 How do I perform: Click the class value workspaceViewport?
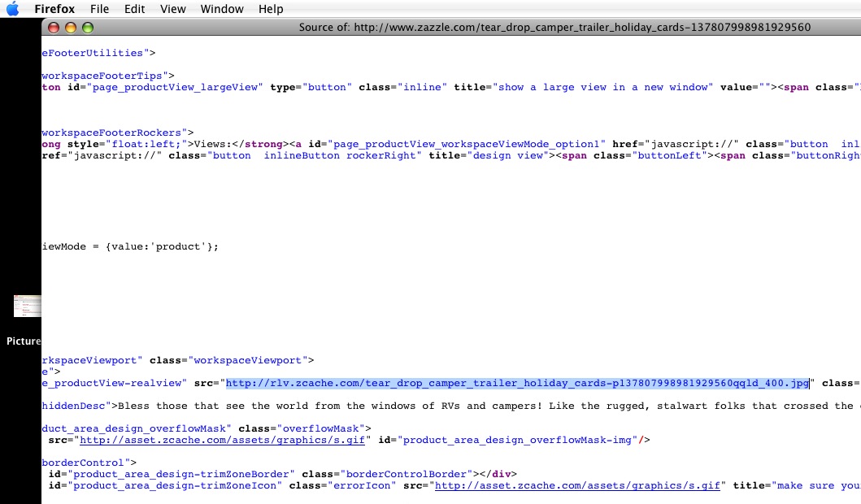(247, 361)
